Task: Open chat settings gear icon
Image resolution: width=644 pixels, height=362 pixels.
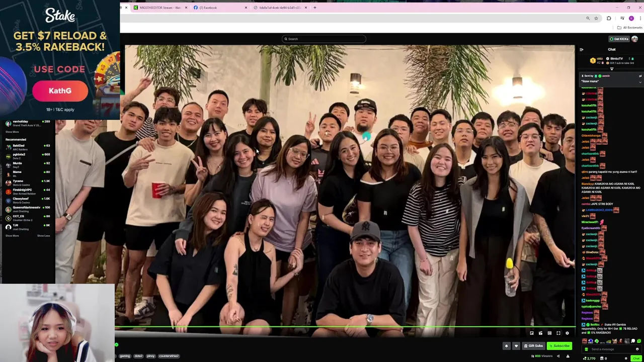Action: click(626, 358)
